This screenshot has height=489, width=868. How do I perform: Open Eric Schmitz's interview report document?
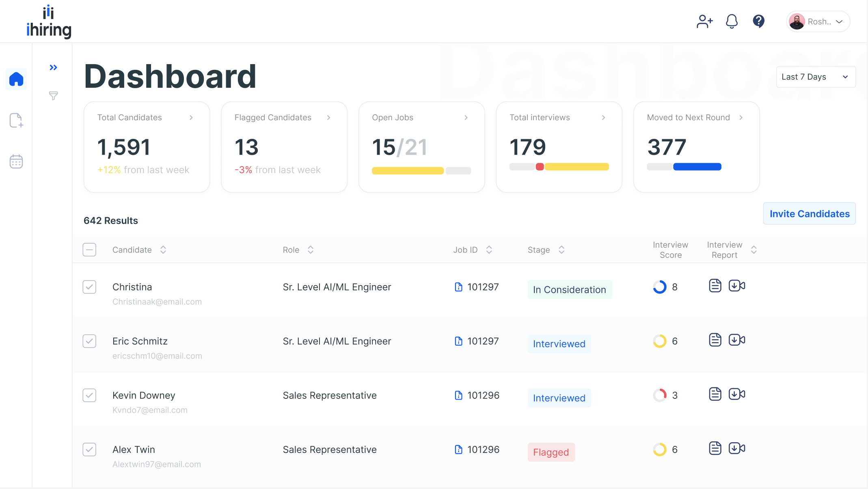click(x=715, y=340)
